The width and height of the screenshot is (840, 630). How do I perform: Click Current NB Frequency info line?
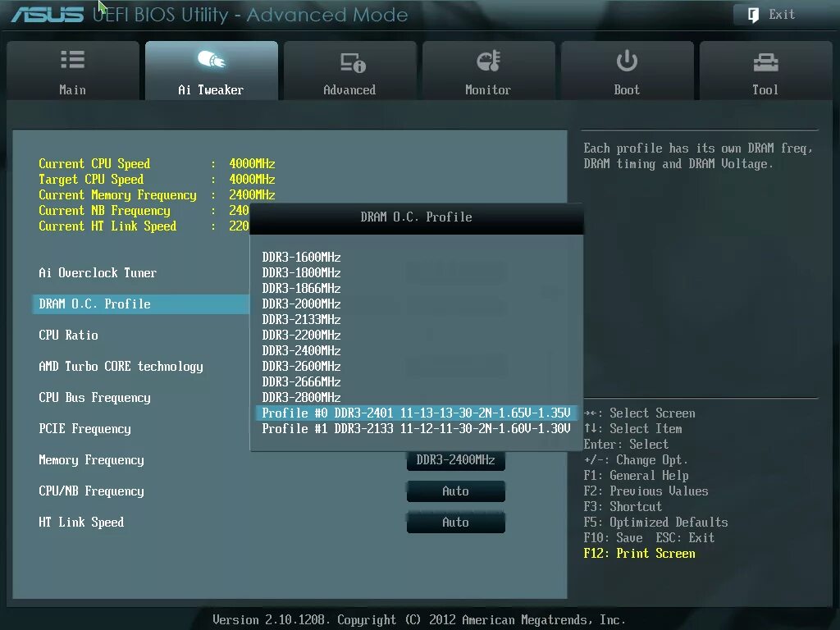tap(144, 210)
